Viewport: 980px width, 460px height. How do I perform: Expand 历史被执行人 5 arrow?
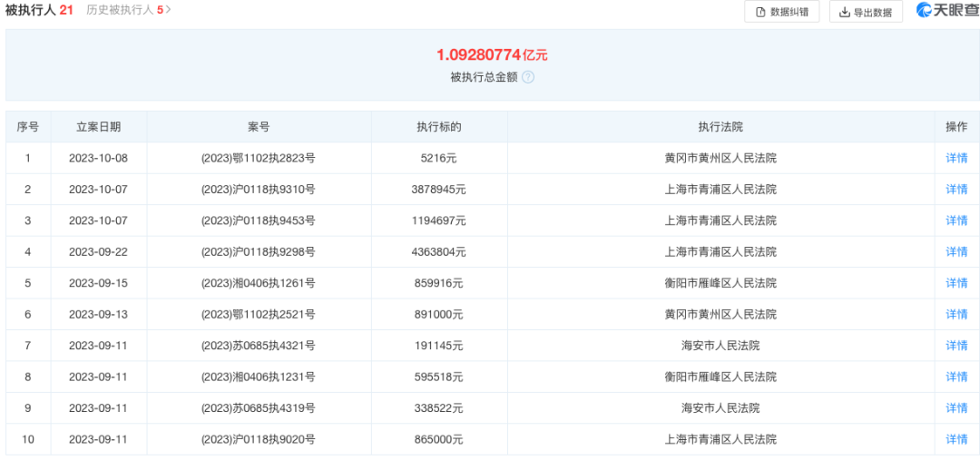[169, 10]
